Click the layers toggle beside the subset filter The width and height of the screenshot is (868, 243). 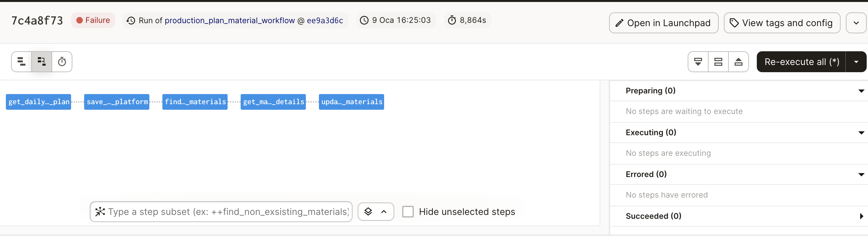[368, 212]
